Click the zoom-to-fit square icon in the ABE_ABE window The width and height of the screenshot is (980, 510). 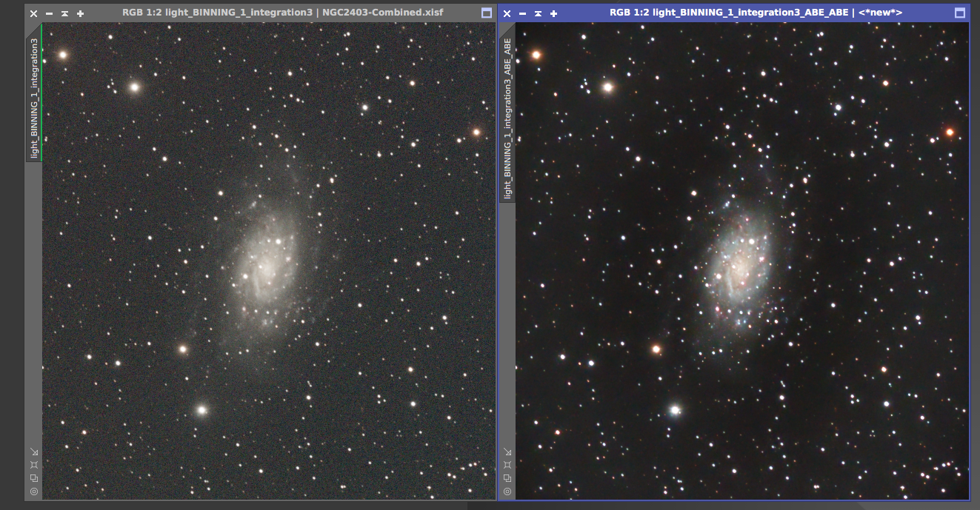507,465
